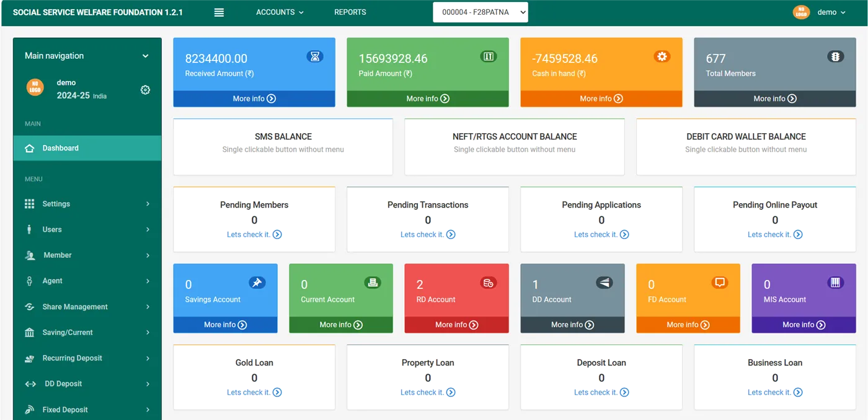Viewport: 868px width, 420px height.
Task: Click the hamburger menu icon in header
Action: click(x=219, y=12)
